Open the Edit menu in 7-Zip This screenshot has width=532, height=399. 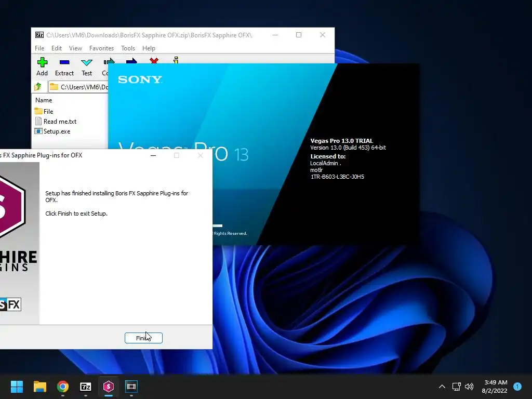pyautogui.click(x=56, y=48)
